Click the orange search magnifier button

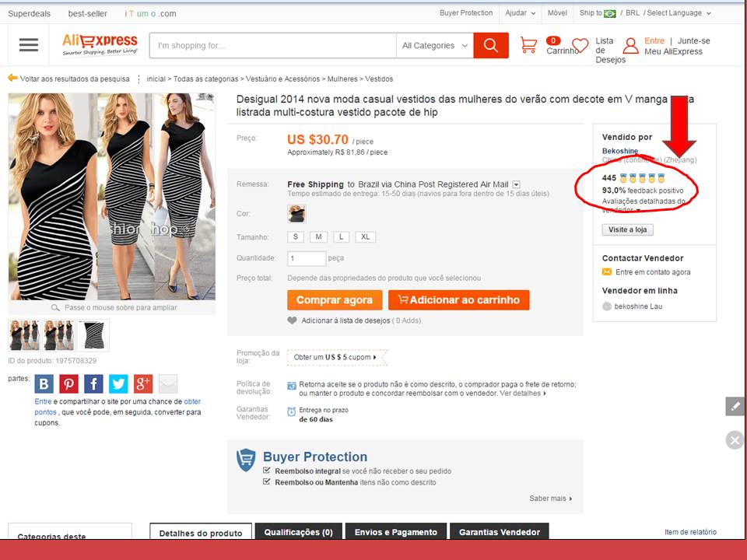pyautogui.click(x=490, y=45)
